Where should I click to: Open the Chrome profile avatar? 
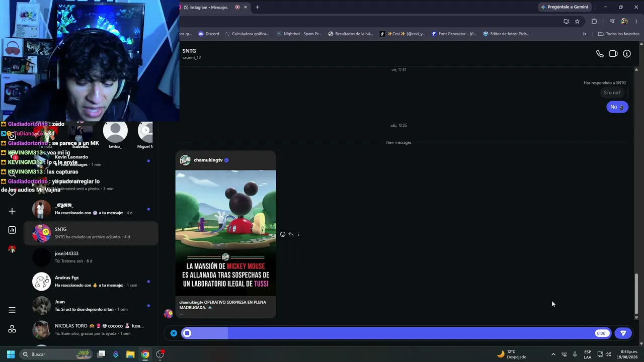[624, 21]
